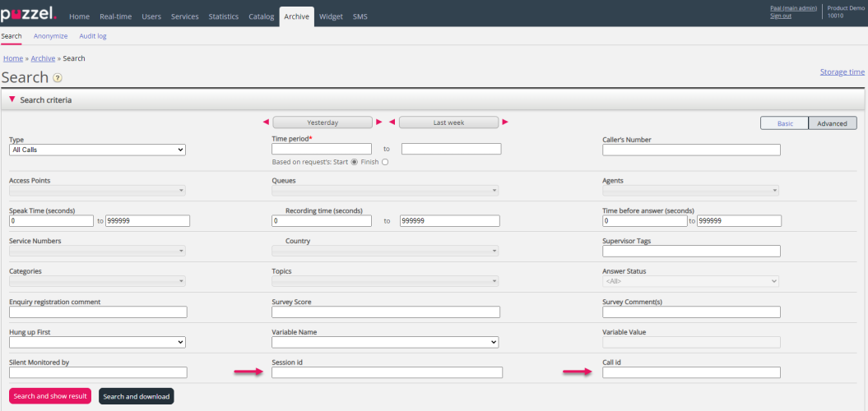Open the Statistics menu
The height and width of the screenshot is (411, 868).
point(223,16)
